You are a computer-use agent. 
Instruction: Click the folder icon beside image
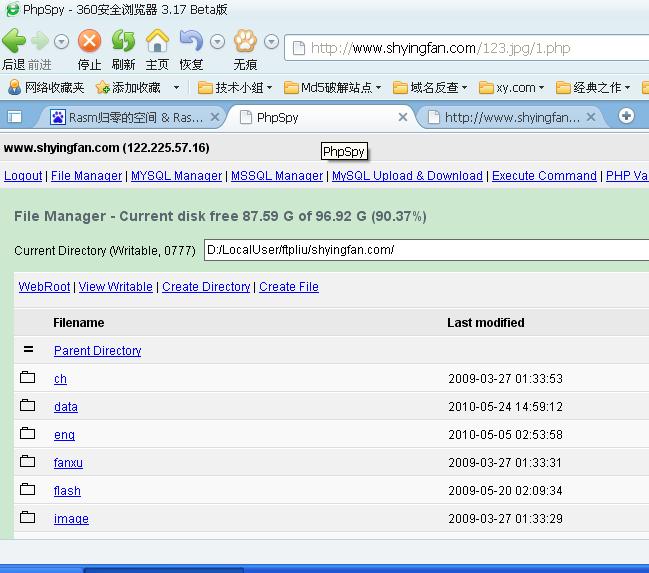point(28,517)
